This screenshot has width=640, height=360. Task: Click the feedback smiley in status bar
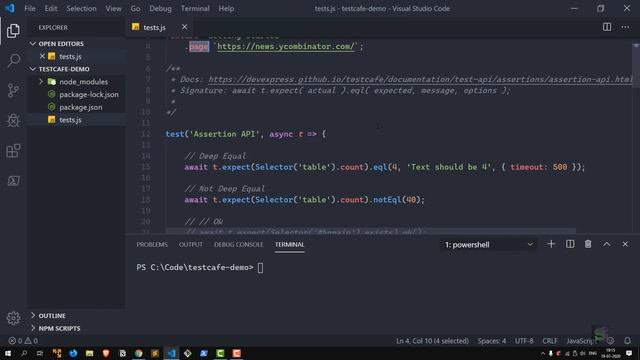tap(611, 341)
